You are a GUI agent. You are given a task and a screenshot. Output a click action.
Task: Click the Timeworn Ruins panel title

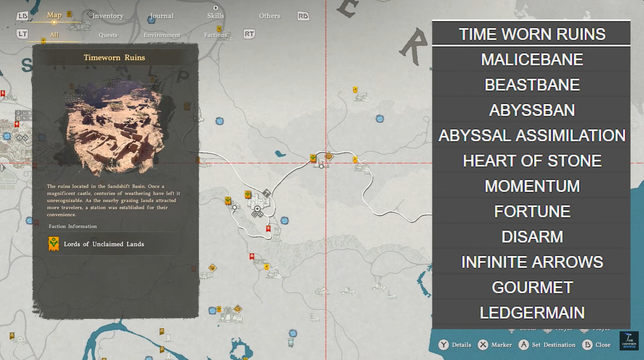tap(114, 57)
